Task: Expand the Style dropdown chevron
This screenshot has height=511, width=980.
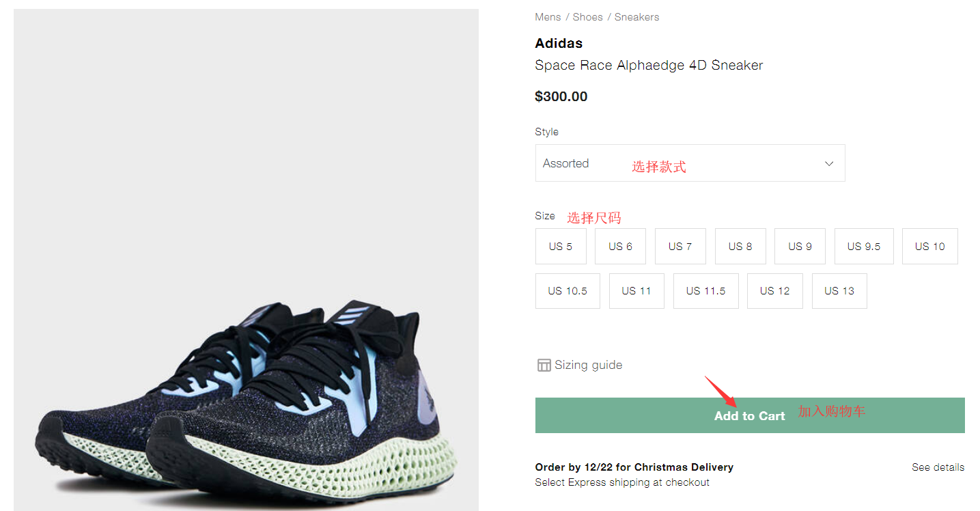Action: click(829, 163)
